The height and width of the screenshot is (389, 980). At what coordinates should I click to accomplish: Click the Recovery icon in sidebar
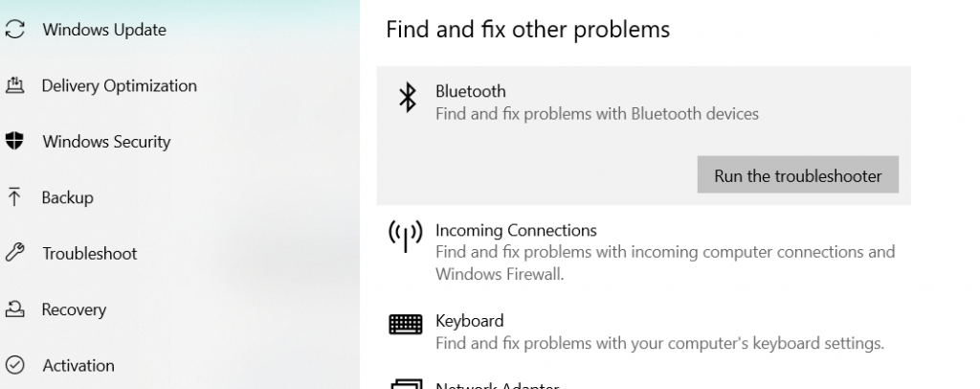[13, 309]
